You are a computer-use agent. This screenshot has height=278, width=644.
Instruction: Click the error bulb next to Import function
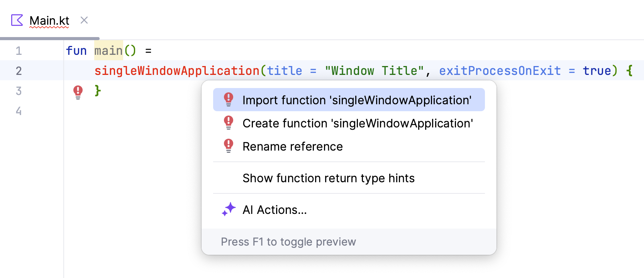click(228, 100)
